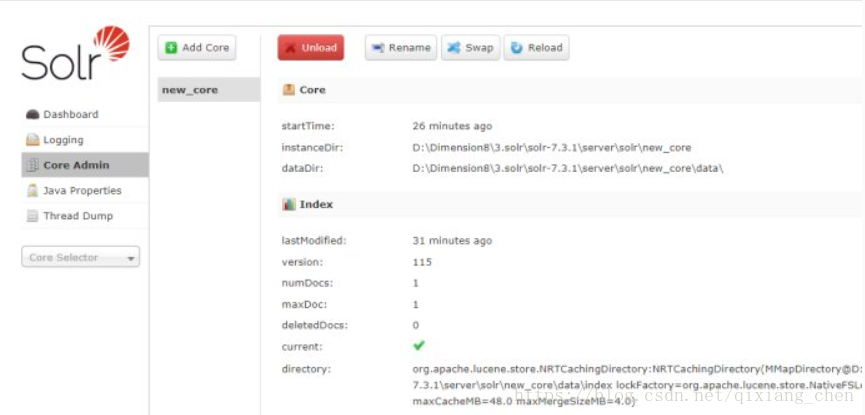Click the Thread Dump list icon
The width and height of the screenshot is (865, 415).
pyautogui.click(x=33, y=216)
